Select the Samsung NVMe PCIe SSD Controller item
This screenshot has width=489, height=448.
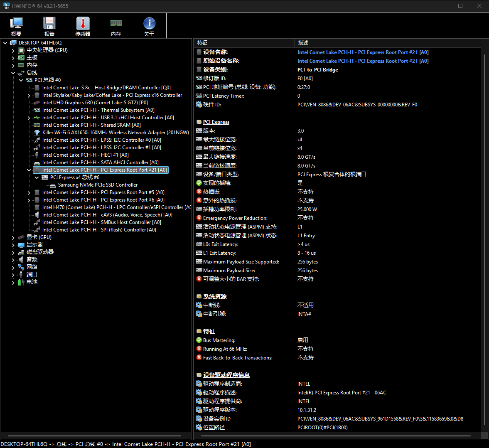98,185
